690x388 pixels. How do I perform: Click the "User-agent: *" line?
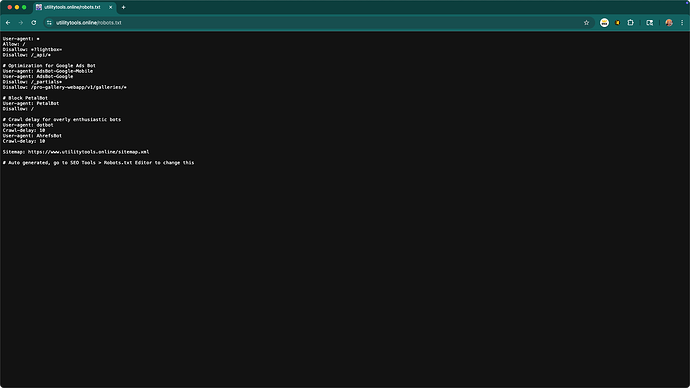click(x=21, y=39)
